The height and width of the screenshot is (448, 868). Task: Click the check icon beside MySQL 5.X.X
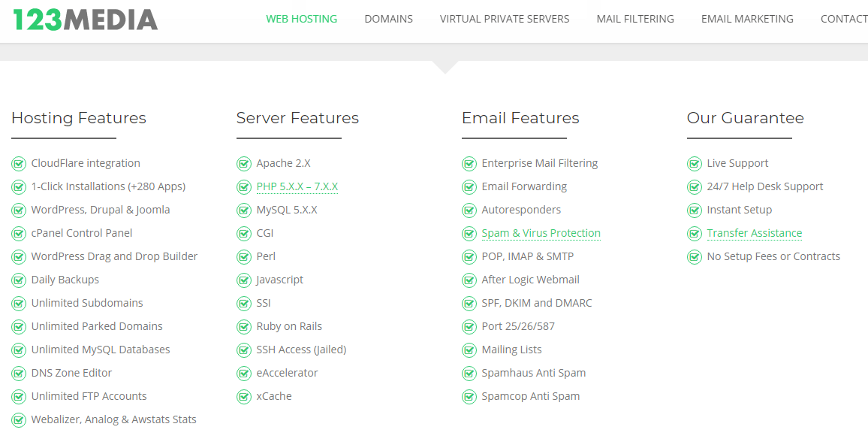click(x=244, y=210)
